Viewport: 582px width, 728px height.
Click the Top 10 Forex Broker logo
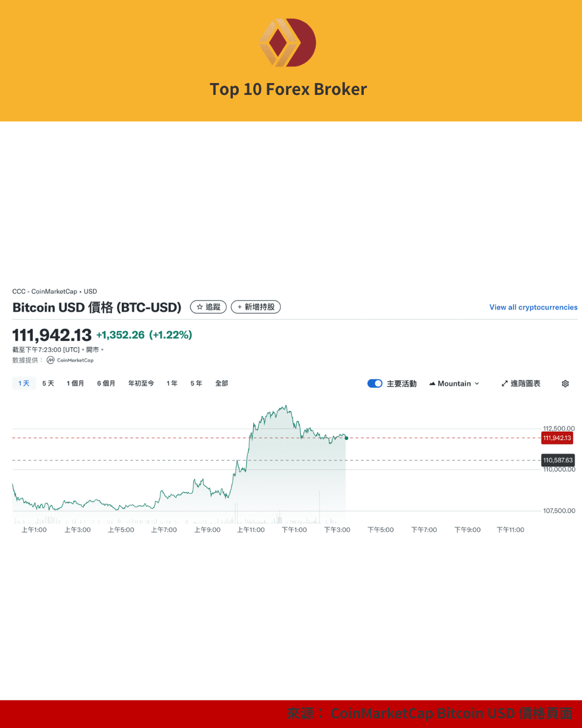288,43
